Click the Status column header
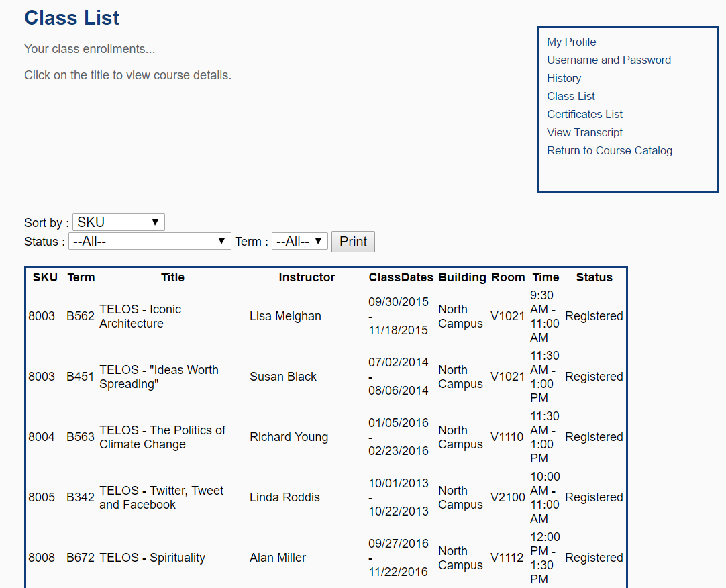Screen dimensions: 726x588 tap(594, 277)
